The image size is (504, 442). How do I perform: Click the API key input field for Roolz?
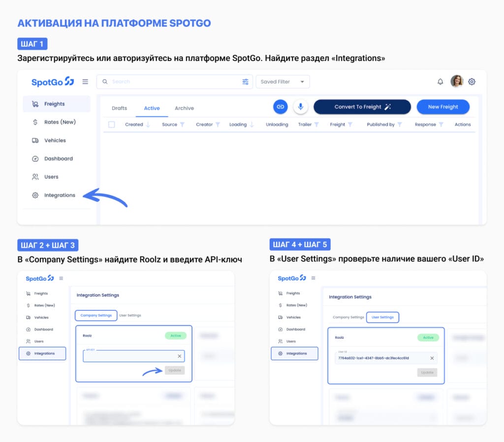130,355
